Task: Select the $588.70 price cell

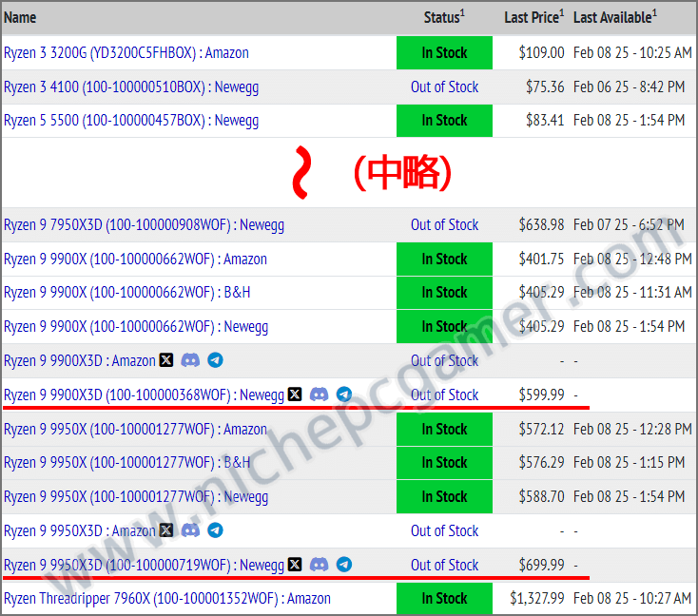Action: (x=541, y=496)
